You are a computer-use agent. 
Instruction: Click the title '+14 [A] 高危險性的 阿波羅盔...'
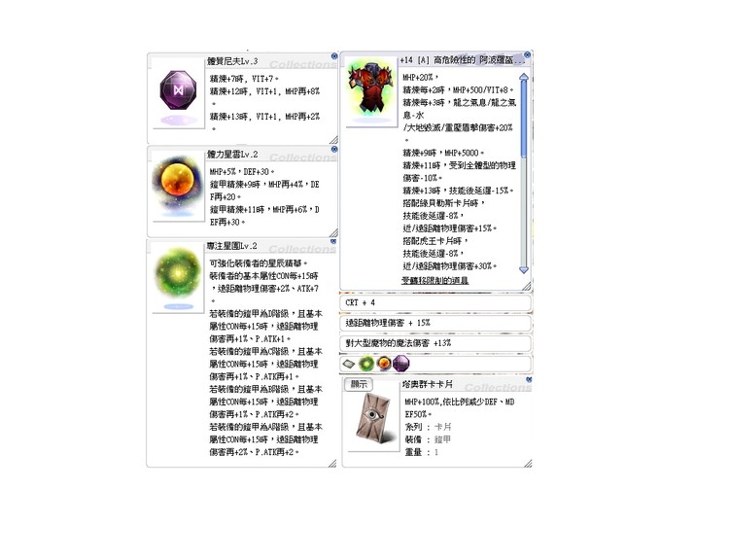[x=462, y=60]
